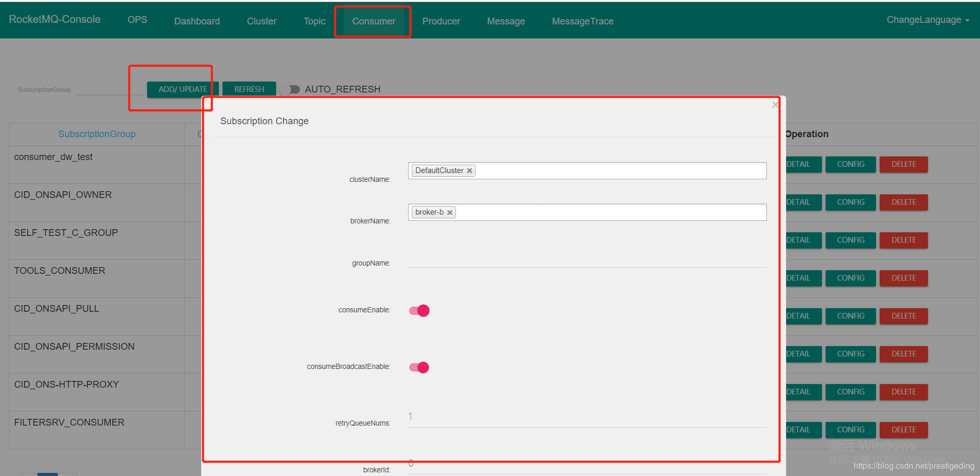Open the ChangeLanguage dropdown

(927, 20)
